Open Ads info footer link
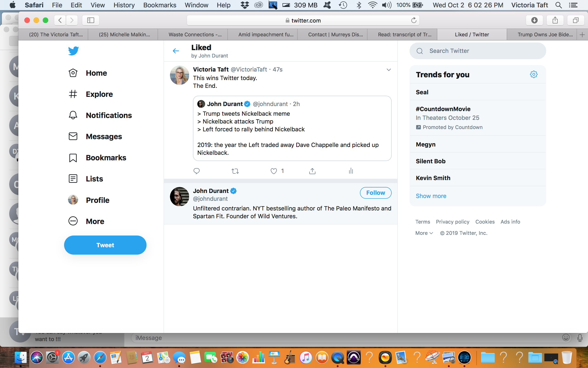Image resolution: width=588 pixels, height=368 pixels. (510, 222)
